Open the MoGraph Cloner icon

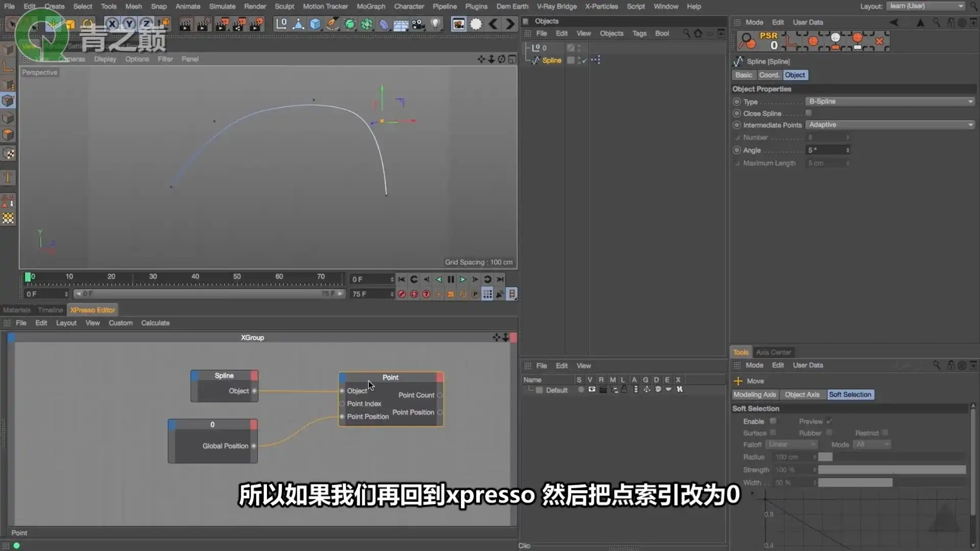pos(366,24)
